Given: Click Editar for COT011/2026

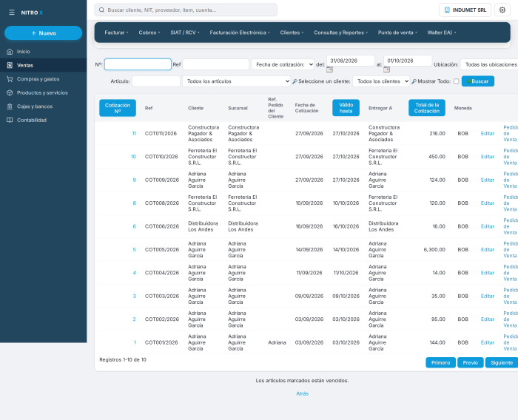Looking at the screenshot, I should click(488, 133).
